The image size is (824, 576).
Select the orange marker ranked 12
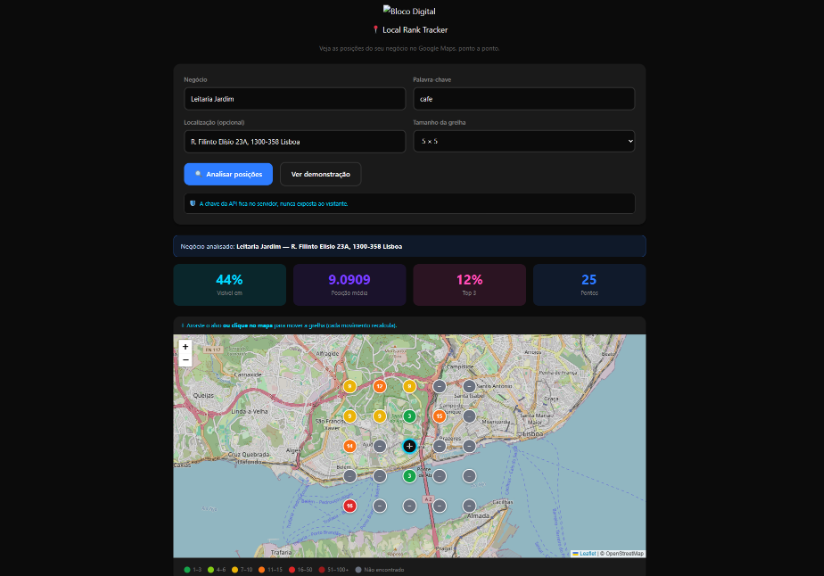(379, 386)
